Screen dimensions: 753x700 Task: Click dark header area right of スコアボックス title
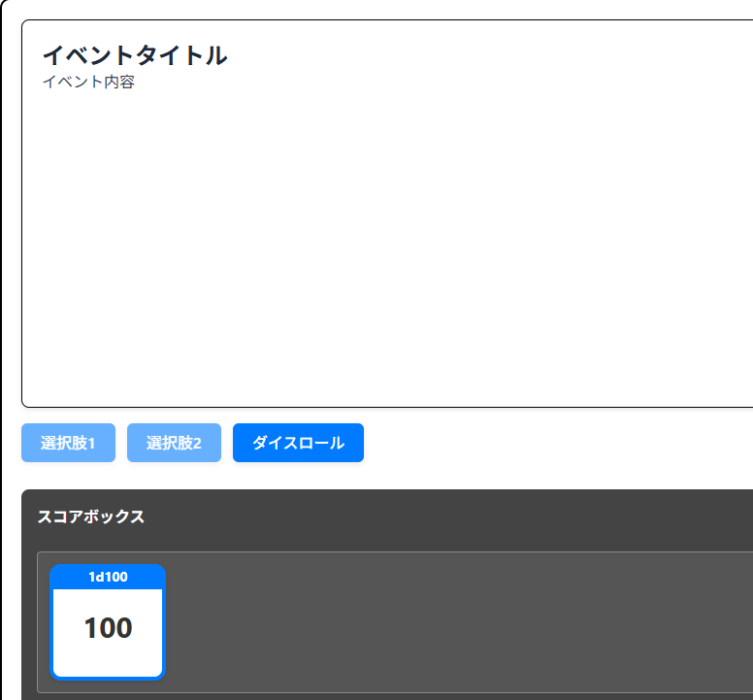437,517
